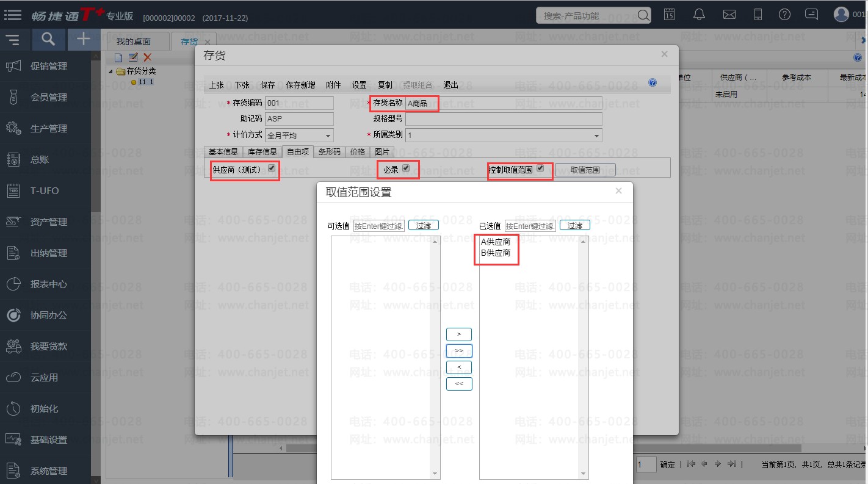868x484 pixels.
Task: Open the notifications bell
Action: click(700, 15)
